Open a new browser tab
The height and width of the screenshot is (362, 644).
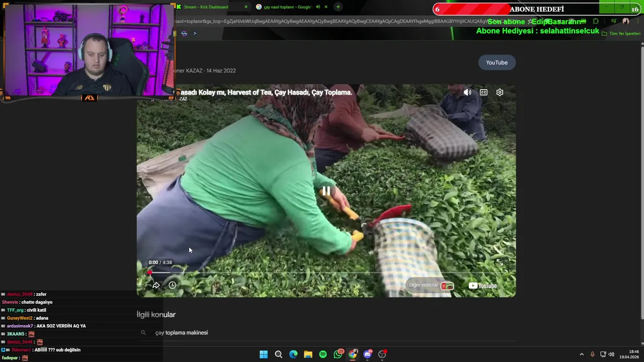(x=338, y=7)
